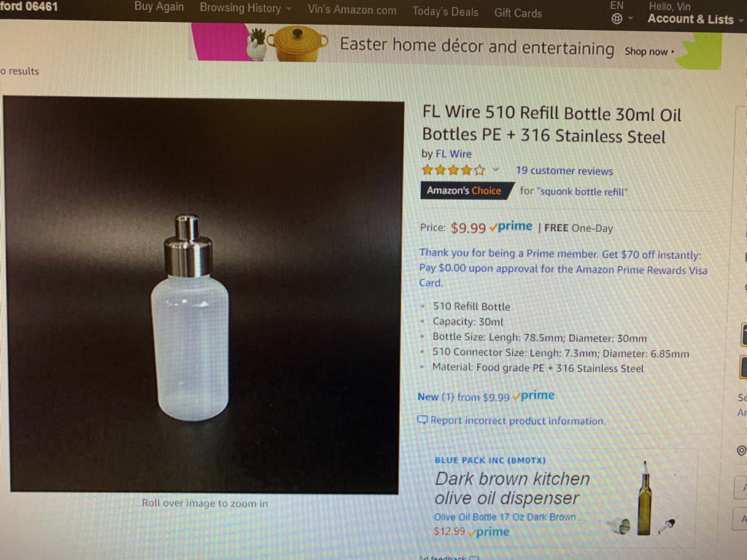Open the Buy Again page
The height and width of the screenshot is (560, 747).
click(x=158, y=7)
